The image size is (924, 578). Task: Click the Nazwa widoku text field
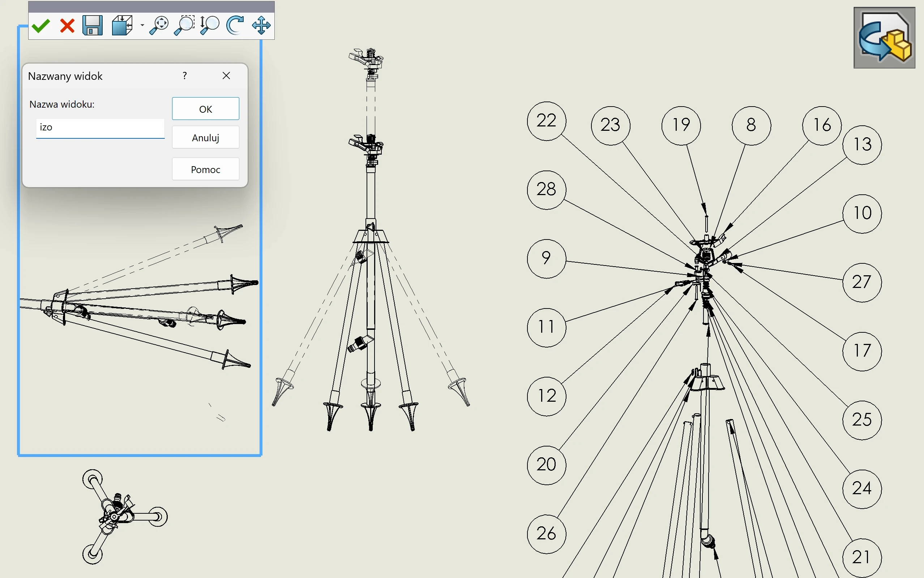[100, 128]
